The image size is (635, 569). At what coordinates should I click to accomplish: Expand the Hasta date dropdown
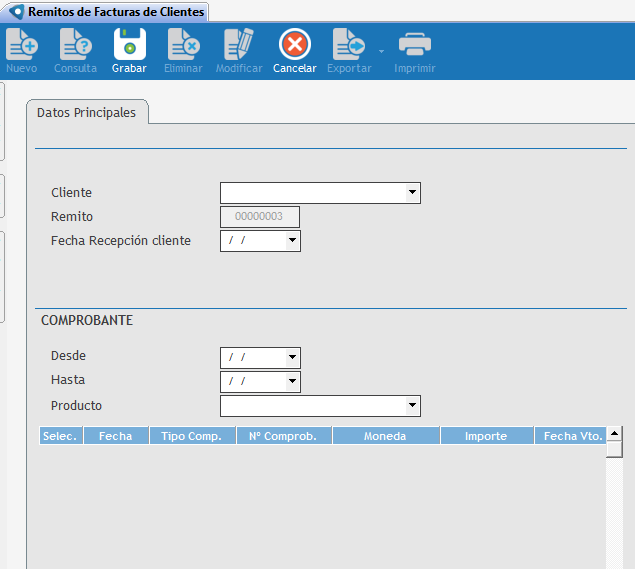click(x=291, y=382)
